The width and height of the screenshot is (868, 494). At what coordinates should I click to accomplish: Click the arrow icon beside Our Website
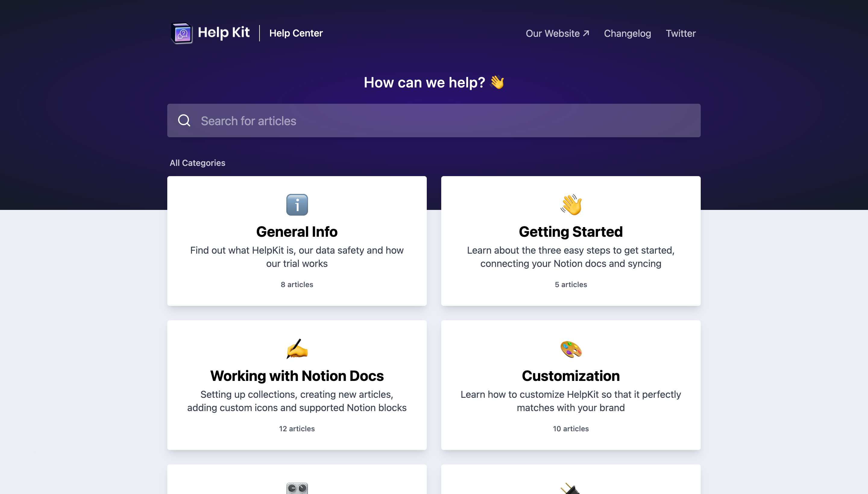pyautogui.click(x=586, y=33)
